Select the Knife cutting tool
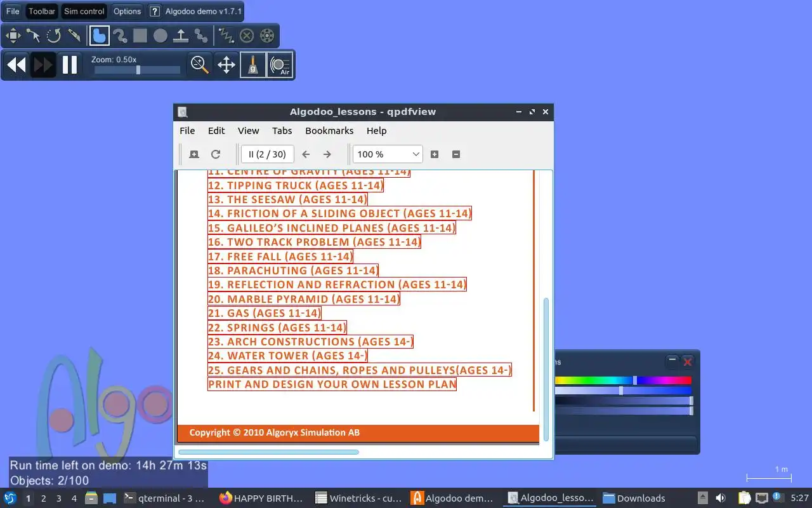This screenshot has width=812, height=508. [74, 36]
